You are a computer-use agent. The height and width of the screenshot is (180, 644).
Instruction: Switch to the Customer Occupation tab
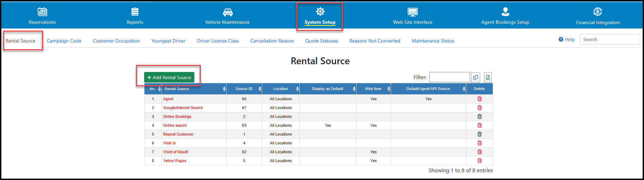(116, 41)
